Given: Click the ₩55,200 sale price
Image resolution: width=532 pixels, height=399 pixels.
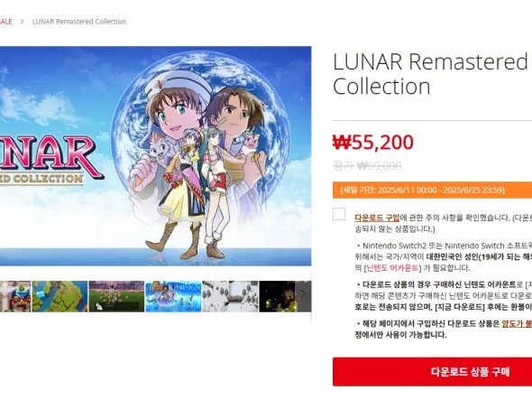Looking at the screenshot, I should pyautogui.click(x=373, y=143).
